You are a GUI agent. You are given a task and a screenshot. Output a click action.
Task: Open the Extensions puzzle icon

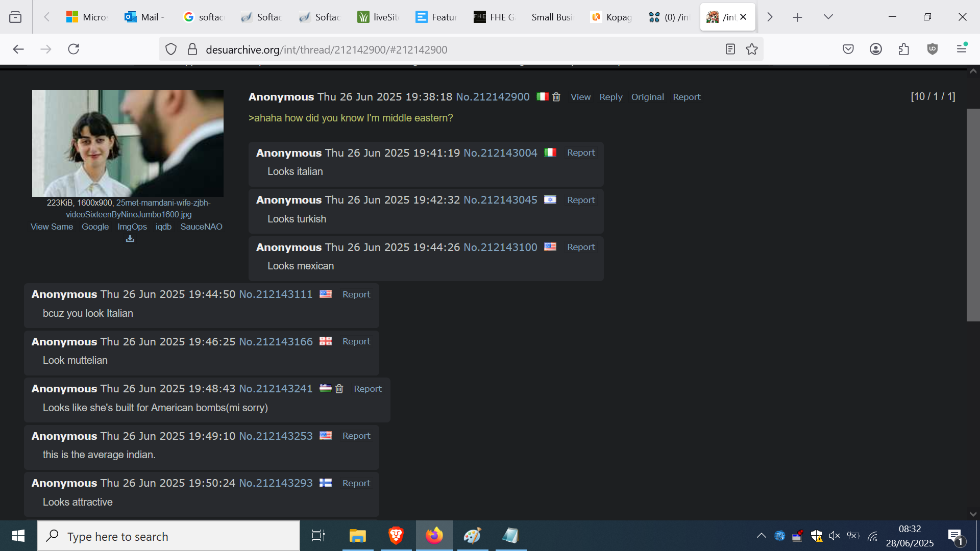click(904, 49)
